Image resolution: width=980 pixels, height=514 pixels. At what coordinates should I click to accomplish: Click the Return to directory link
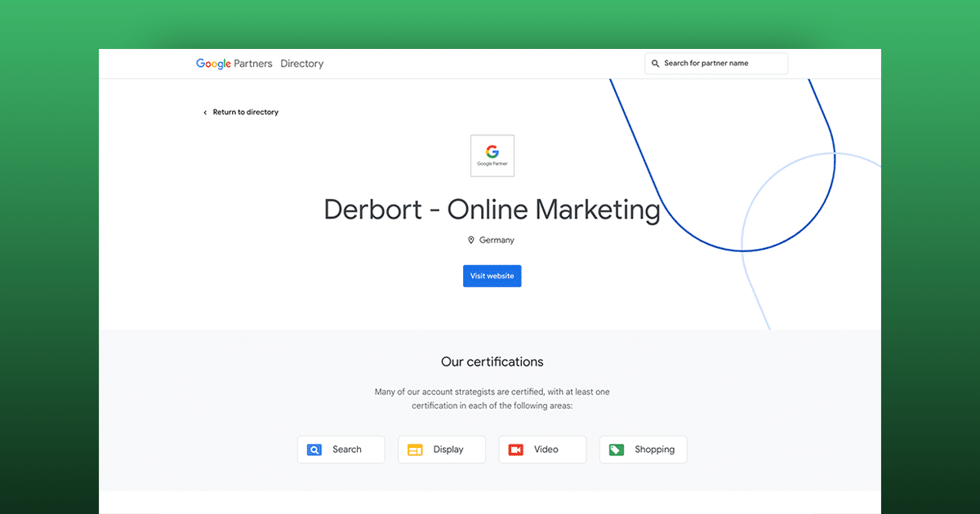(245, 112)
